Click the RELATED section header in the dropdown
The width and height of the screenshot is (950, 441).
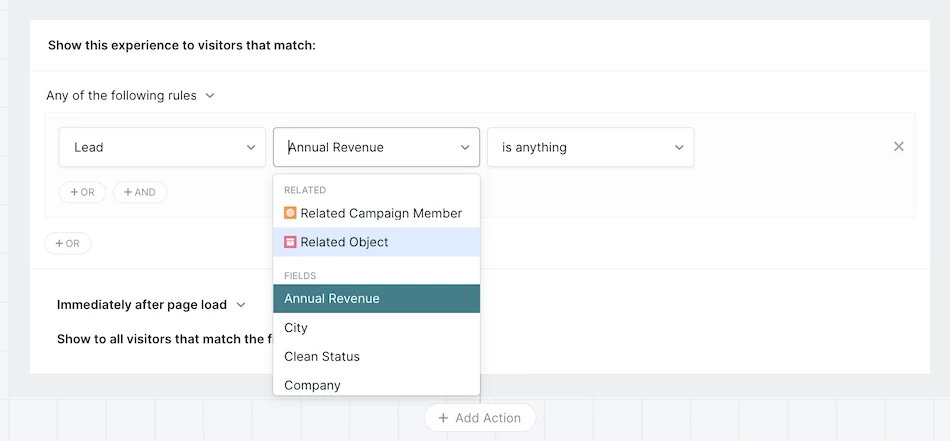[305, 190]
